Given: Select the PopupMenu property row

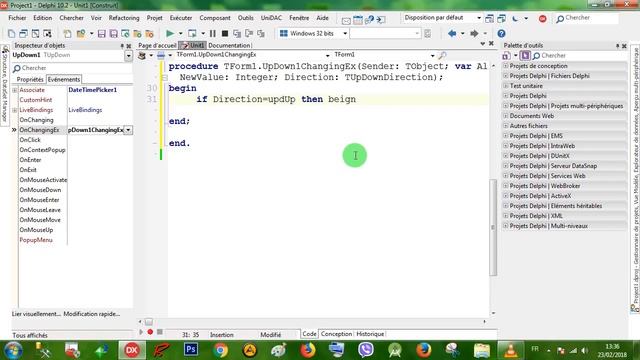Looking at the screenshot, I should (x=76, y=240).
